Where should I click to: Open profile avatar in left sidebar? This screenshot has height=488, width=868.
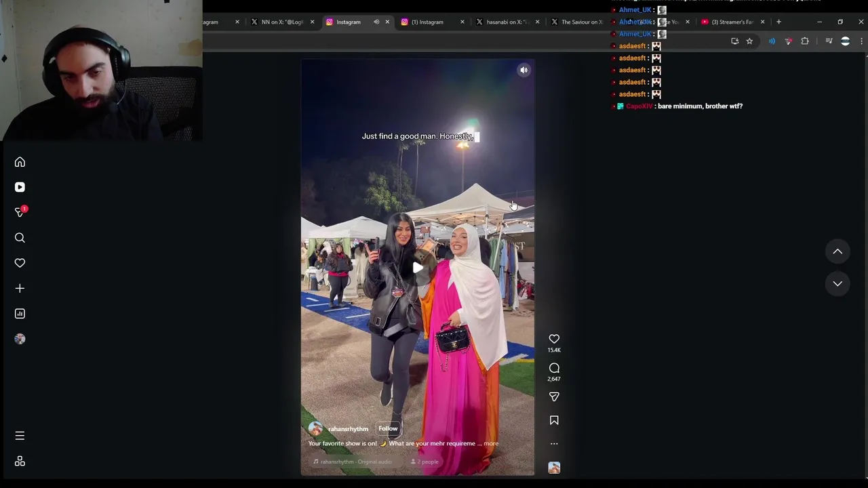click(x=20, y=339)
